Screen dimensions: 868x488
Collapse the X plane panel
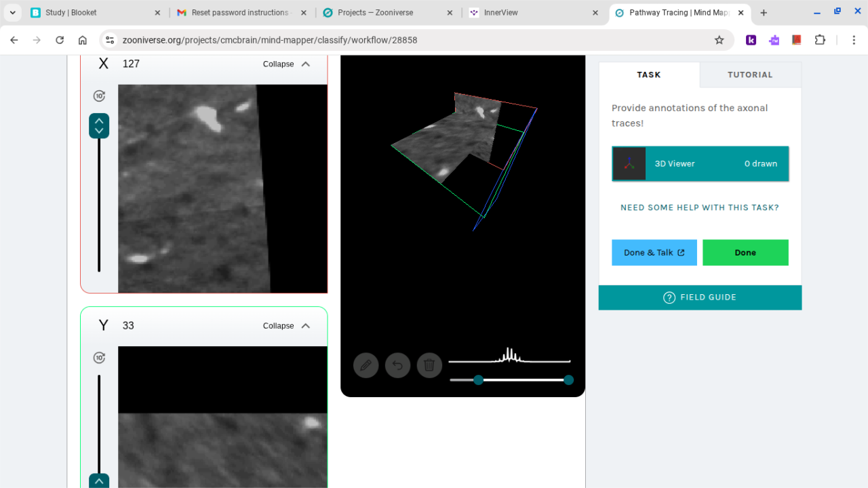[x=286, y=64]
